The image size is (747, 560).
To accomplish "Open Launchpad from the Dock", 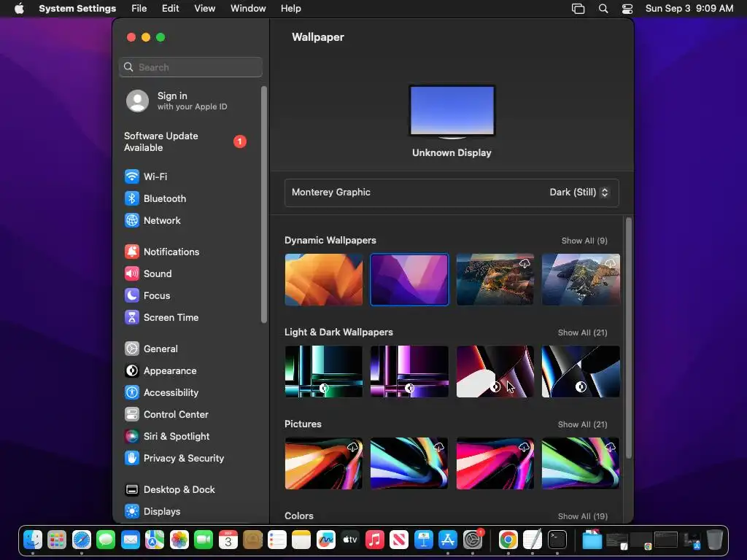I will coord(57,540).
